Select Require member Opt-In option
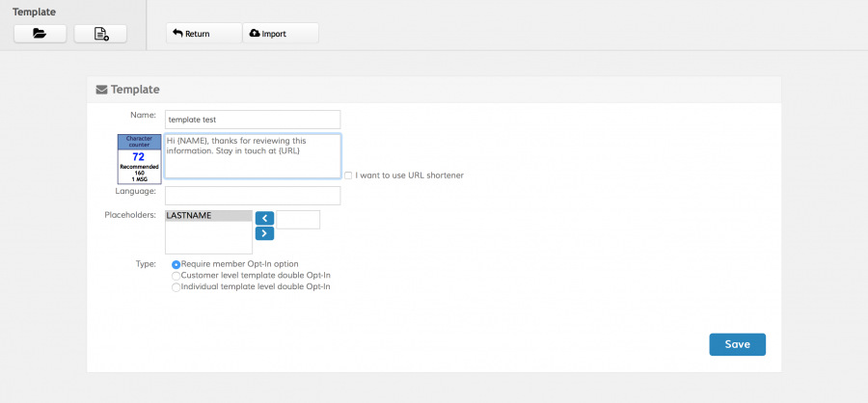868x403 pixels. pos(176,264)
